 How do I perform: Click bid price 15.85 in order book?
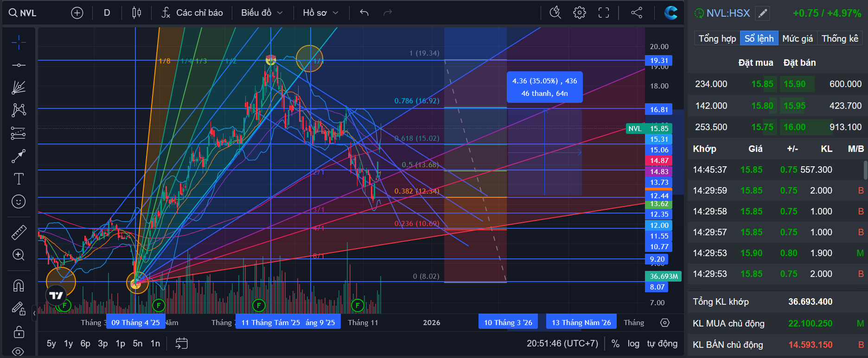762,84
